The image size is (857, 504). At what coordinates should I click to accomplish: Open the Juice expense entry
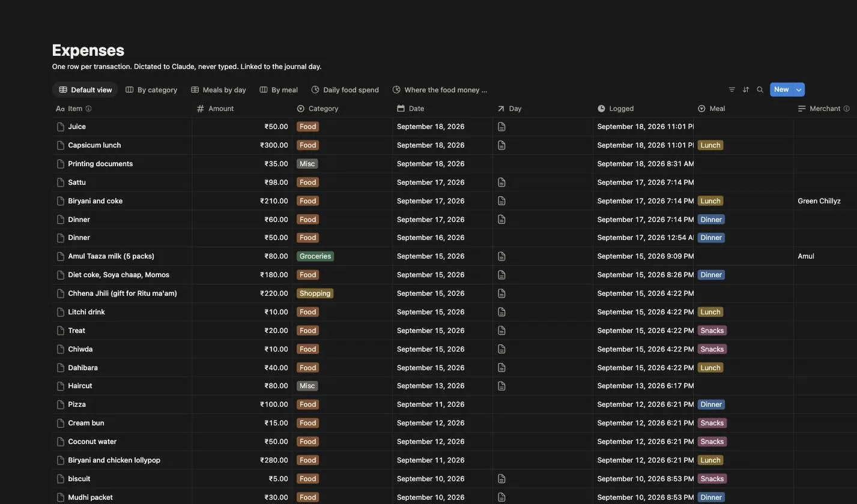pos(77,127)
